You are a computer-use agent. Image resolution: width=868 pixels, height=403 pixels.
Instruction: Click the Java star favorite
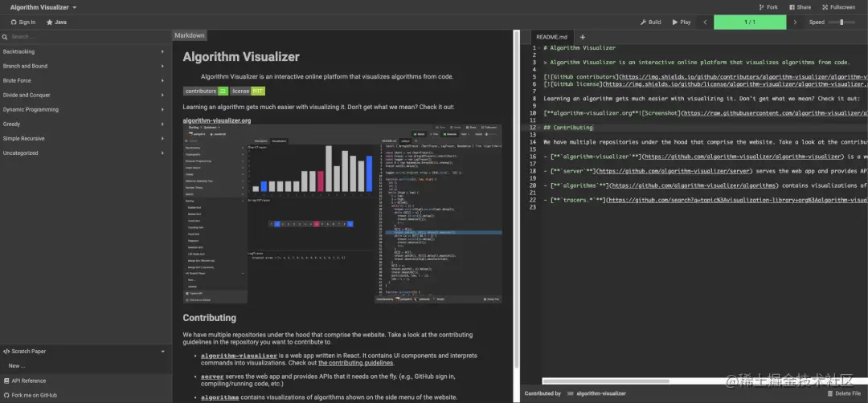coord(56,22)
